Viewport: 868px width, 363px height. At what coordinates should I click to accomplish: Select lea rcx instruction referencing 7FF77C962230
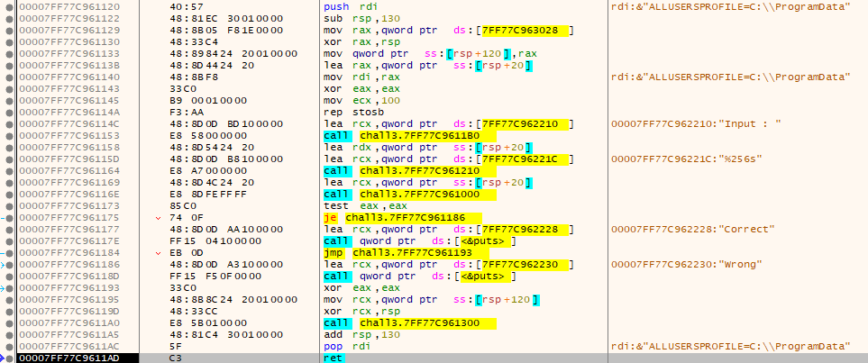[448, 265]
